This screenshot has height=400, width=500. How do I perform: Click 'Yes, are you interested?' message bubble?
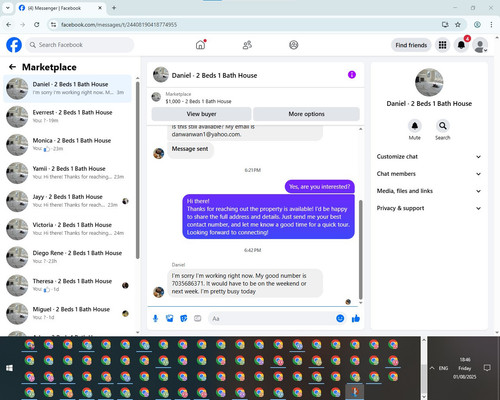[319, 187]
